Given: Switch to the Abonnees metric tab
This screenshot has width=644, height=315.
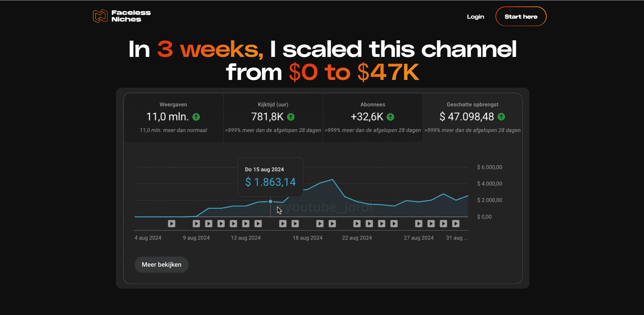Looking at the screenshot, I should pos(373,117).
